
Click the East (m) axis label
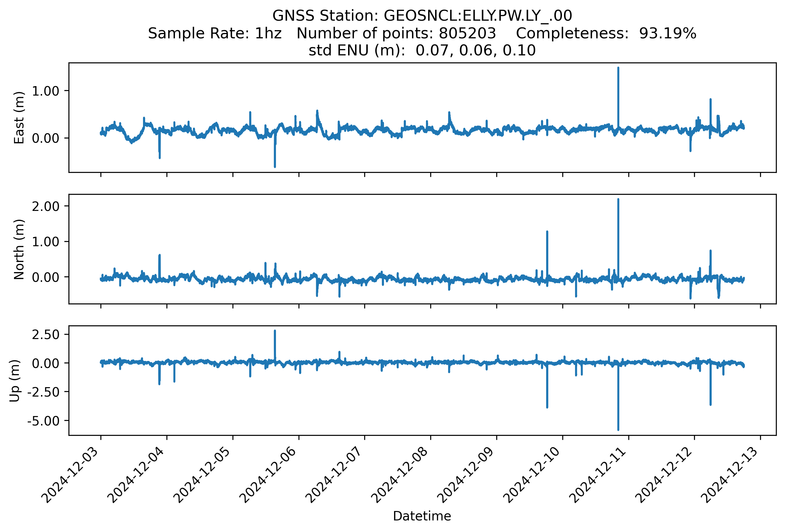(19, 117)
